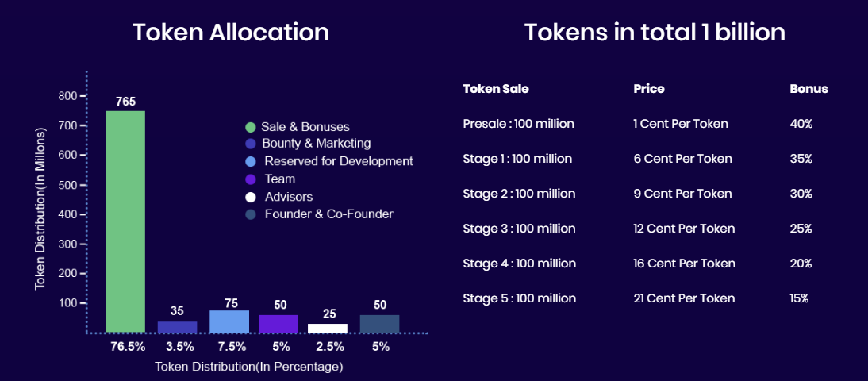Click the Stage 5 : 100 million row
This screenshot has width=868, height=381.
(519, 298)
